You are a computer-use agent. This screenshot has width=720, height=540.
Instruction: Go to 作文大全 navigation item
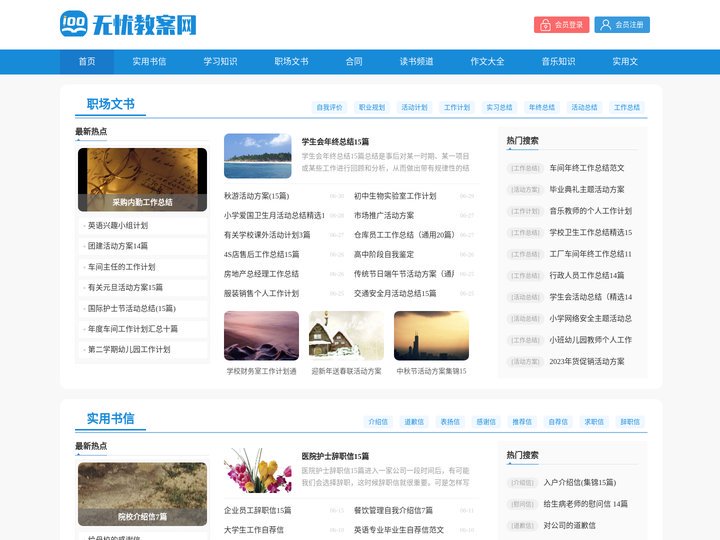coord(487,62)
